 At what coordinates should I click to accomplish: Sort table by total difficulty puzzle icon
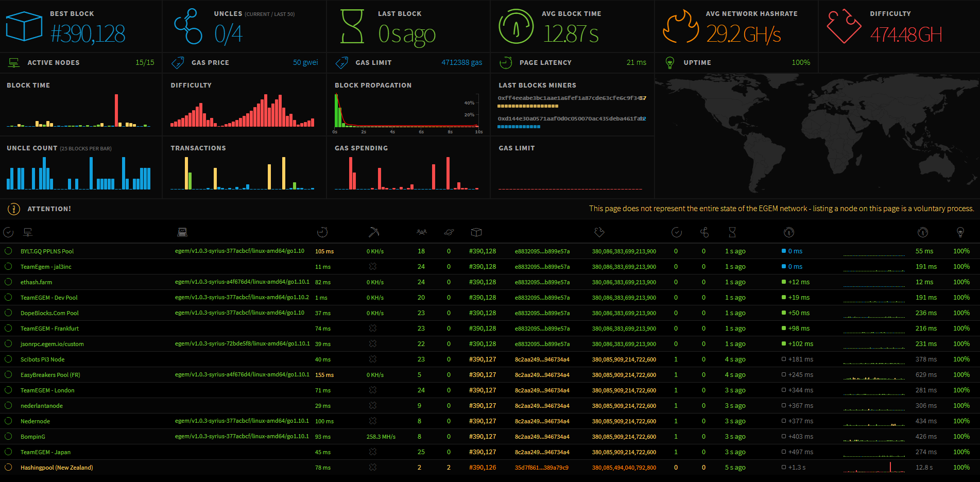coord(599,232)
